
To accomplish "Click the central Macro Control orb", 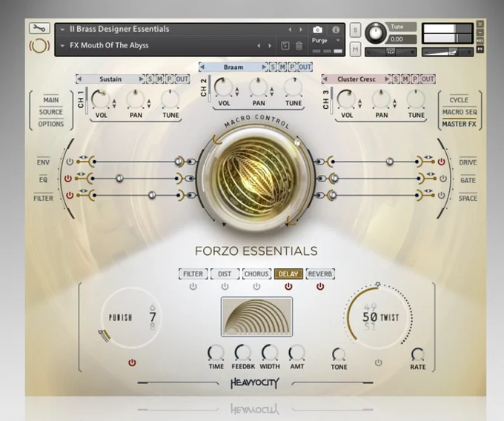I will coord(255,179).
